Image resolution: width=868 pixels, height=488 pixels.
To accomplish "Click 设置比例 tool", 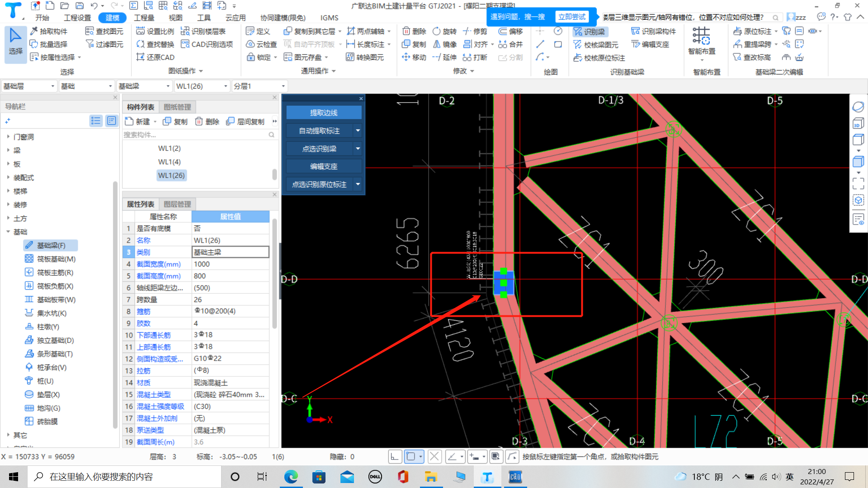I will click(155, 31).
